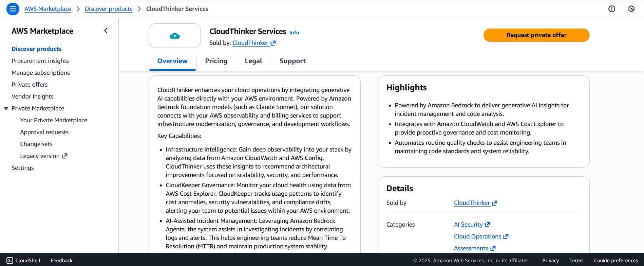This screenshot has width=644, height=266.
Task: Click the CloudShell terminal icon
Action: (10, 261)
